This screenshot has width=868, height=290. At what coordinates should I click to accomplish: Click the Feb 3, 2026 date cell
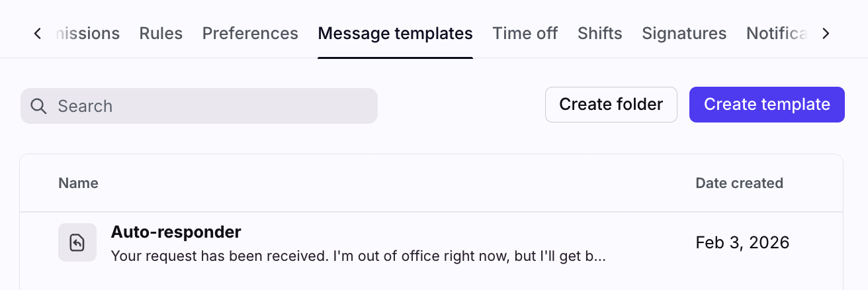[742, 243]
